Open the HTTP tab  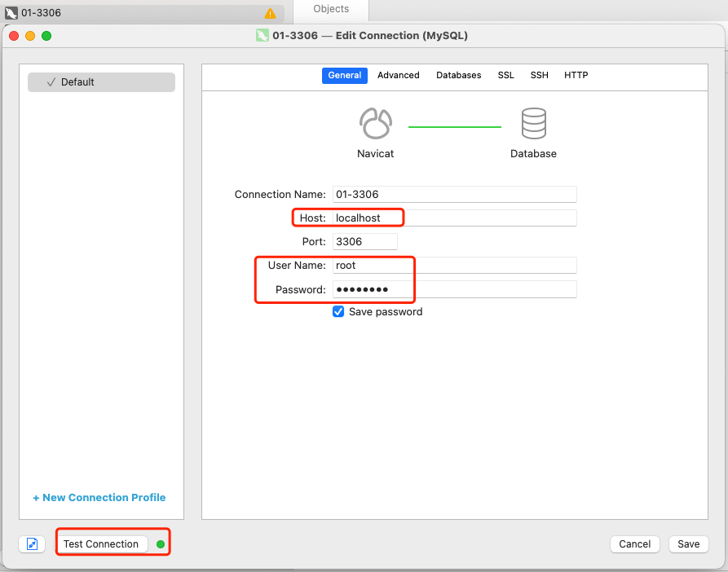pos(576,75)
